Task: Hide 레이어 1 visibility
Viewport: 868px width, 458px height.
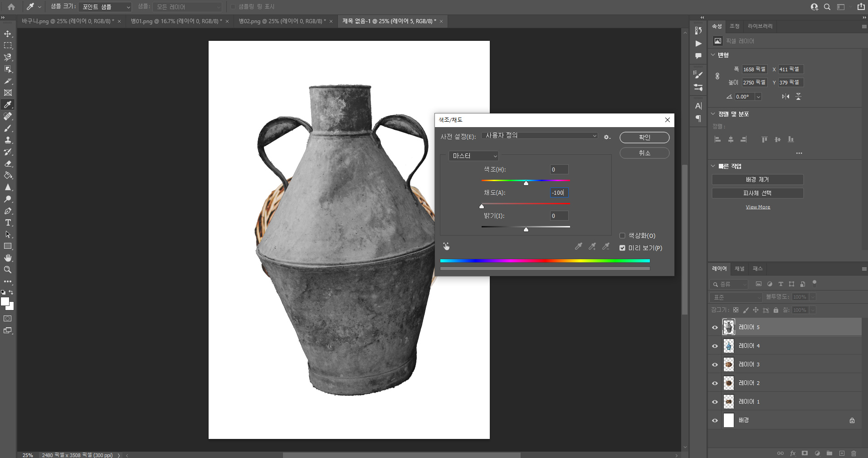Action: (715, 402)
